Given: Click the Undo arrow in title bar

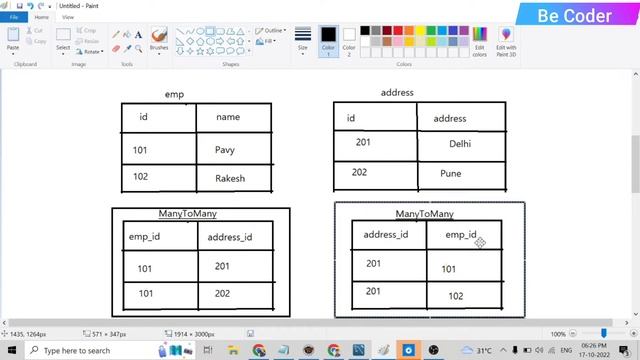Looking at the screenshot, I should click(30, 6).
